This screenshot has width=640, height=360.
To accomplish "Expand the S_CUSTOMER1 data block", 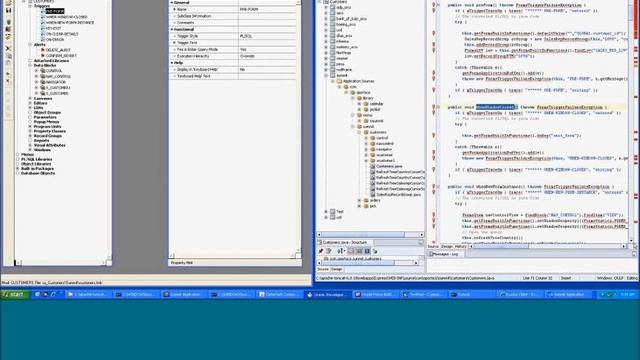I will [x=36, y=88].
